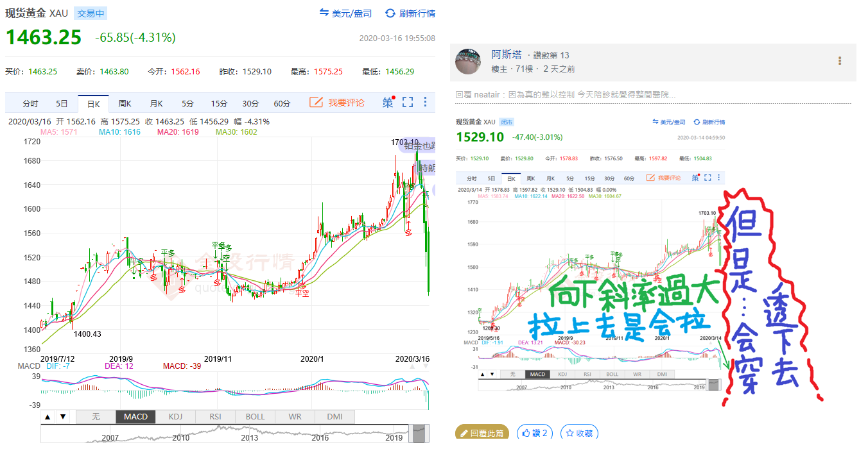Select the DMI indicator option
Screen dimensions: 868x456
[x=334, y=417]
